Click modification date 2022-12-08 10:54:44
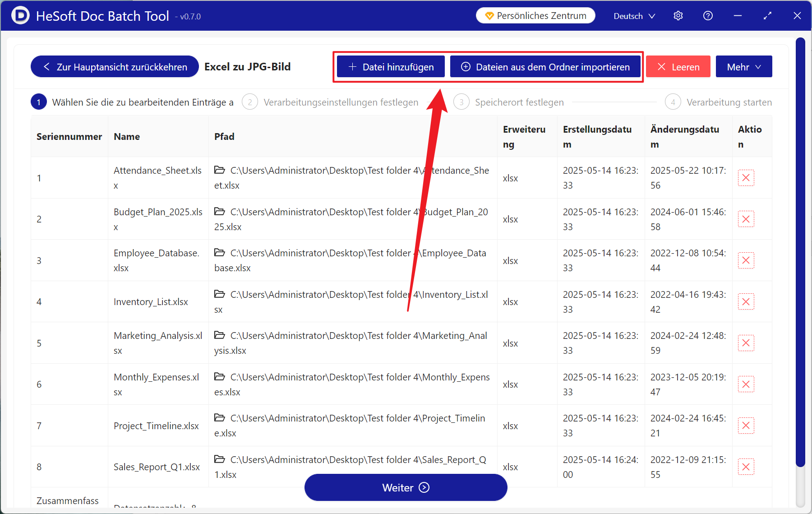Screen dimensions: 812x514 coord(688,260)
